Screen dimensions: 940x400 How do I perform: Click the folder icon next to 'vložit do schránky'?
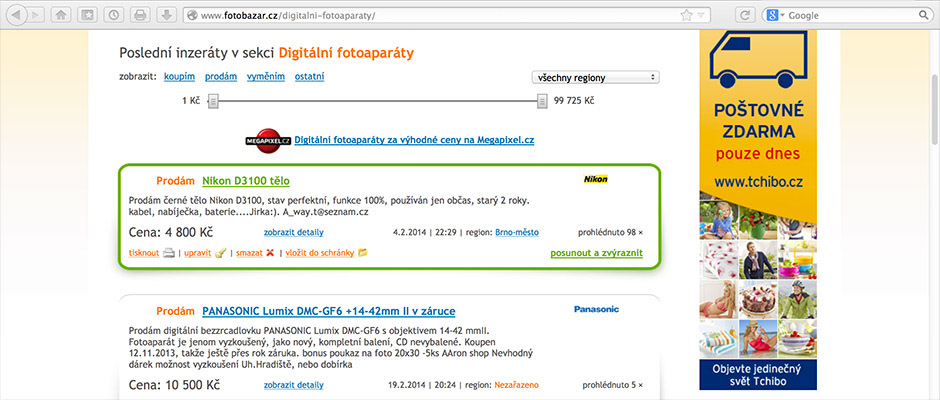[x=362, y=253]
